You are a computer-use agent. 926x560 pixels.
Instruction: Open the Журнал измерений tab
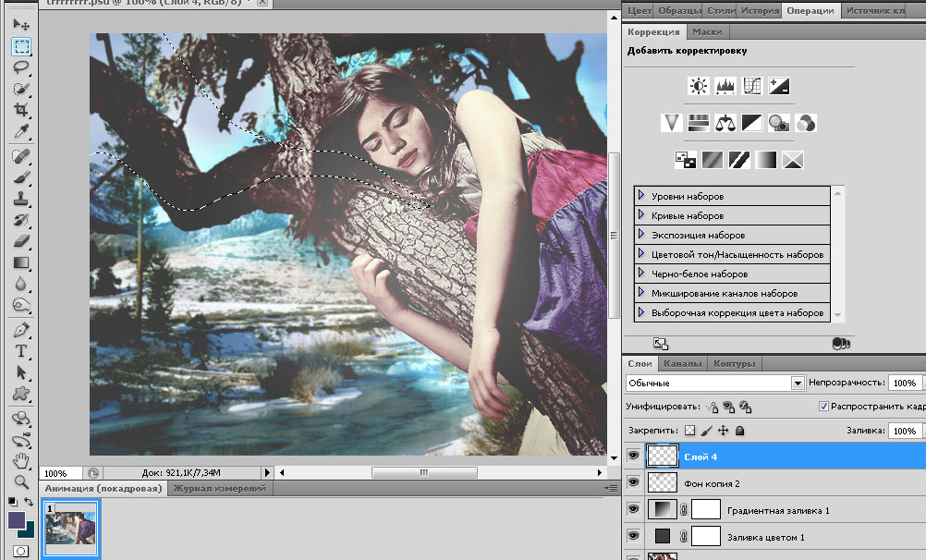pyautogui.click(x=219, y=489)
